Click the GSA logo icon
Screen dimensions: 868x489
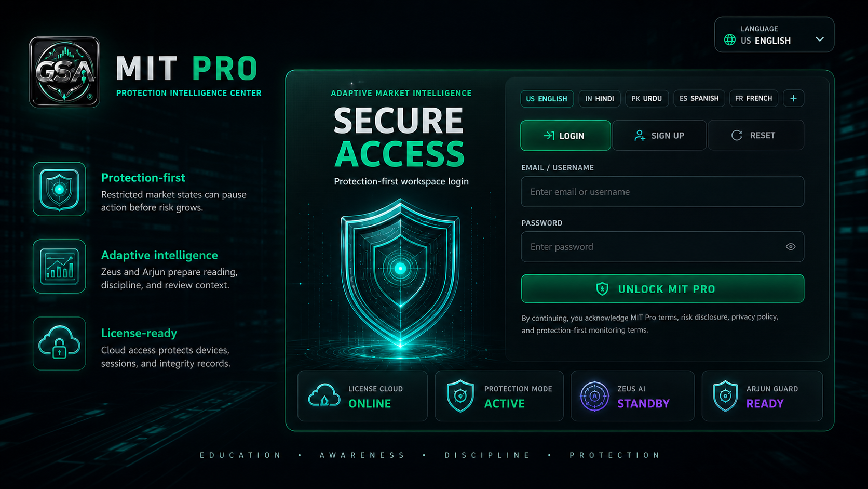pos(64,72)
